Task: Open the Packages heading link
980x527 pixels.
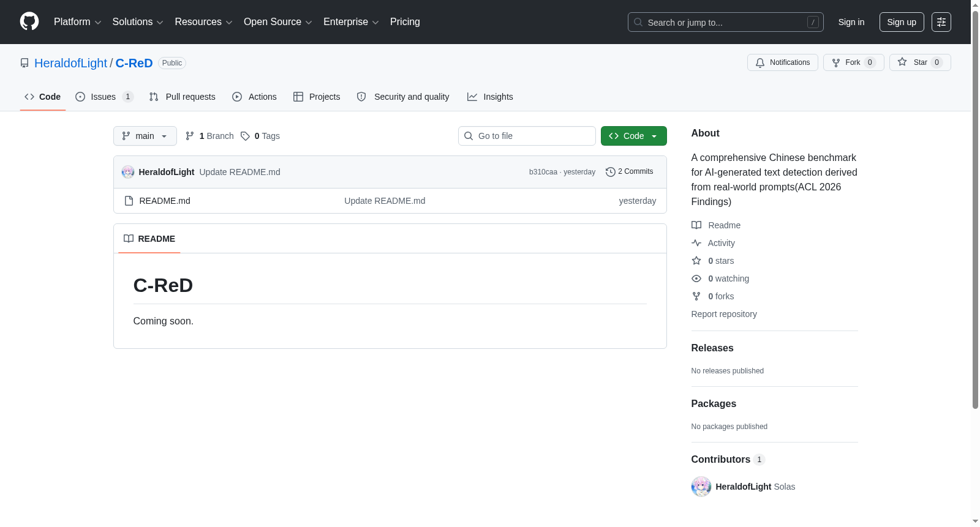Action: pos(714,403)
